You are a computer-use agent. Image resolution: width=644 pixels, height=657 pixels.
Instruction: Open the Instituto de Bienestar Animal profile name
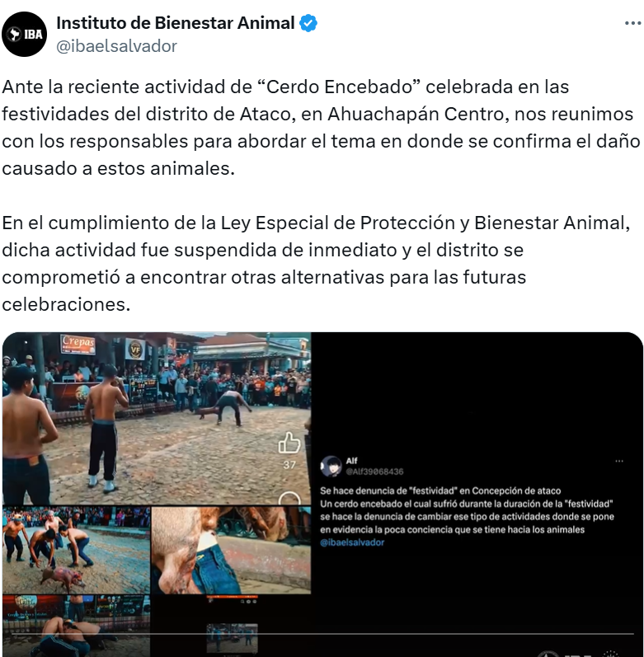[x=176, y=23]
